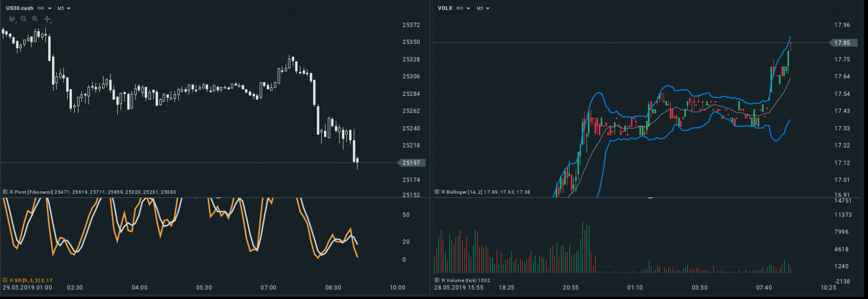Open the Volume (tick) indicator settings menu

(437, 280)
